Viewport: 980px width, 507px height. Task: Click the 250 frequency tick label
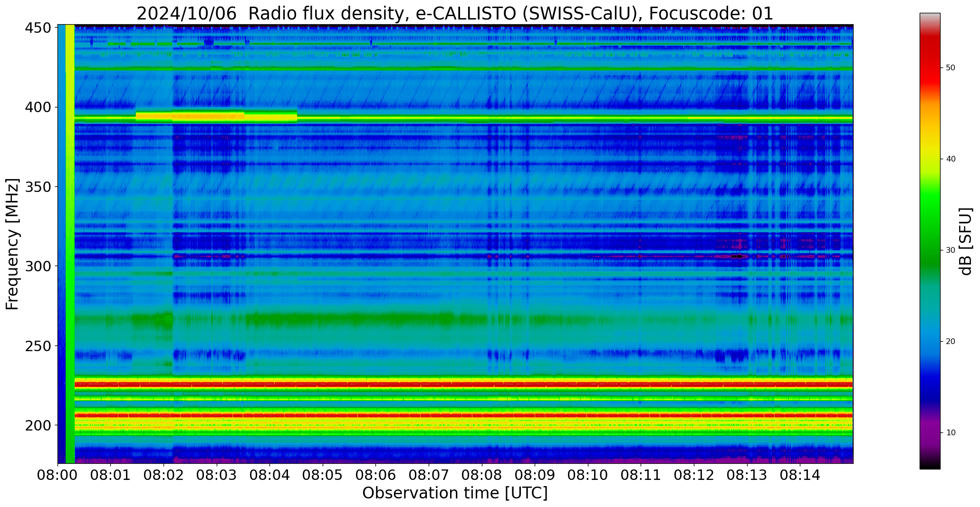[x=38, y=345]
